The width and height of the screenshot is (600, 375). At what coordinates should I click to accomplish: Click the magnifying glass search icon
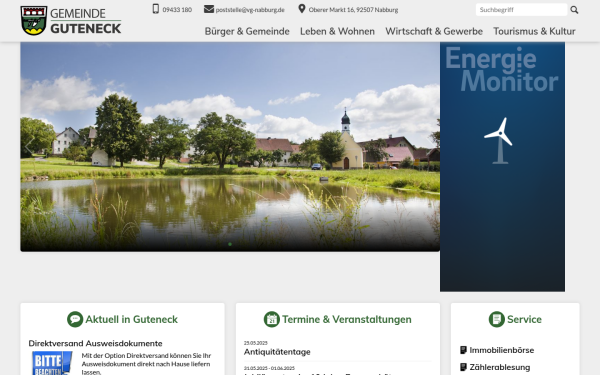(x=574, y=10)
